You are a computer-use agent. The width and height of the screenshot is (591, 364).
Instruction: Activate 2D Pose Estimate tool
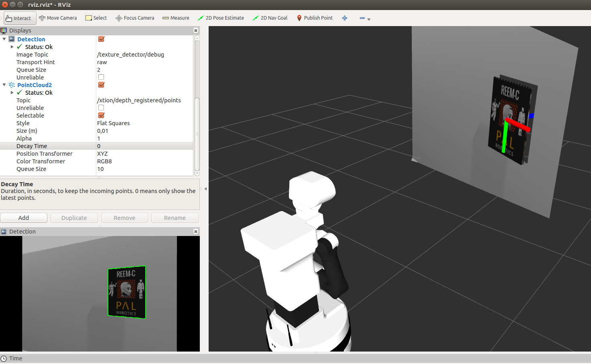(x=221, y=18)
